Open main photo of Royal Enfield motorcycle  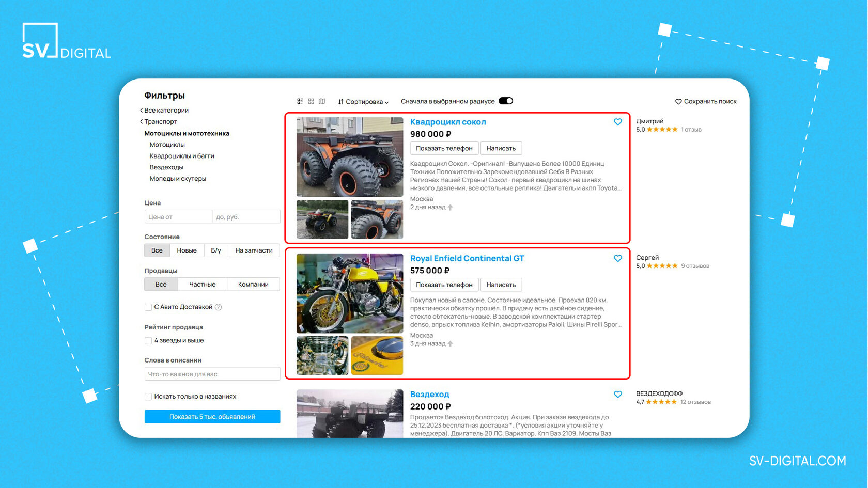coord(350,293)
